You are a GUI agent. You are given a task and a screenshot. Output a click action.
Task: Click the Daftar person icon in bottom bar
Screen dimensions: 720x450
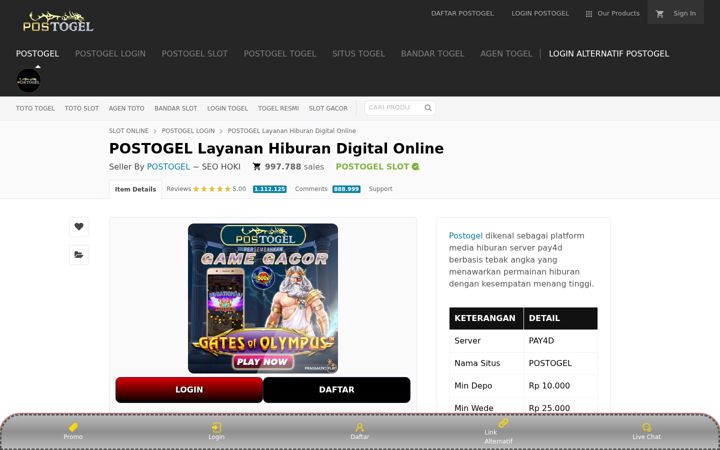(x=360, y=428)
